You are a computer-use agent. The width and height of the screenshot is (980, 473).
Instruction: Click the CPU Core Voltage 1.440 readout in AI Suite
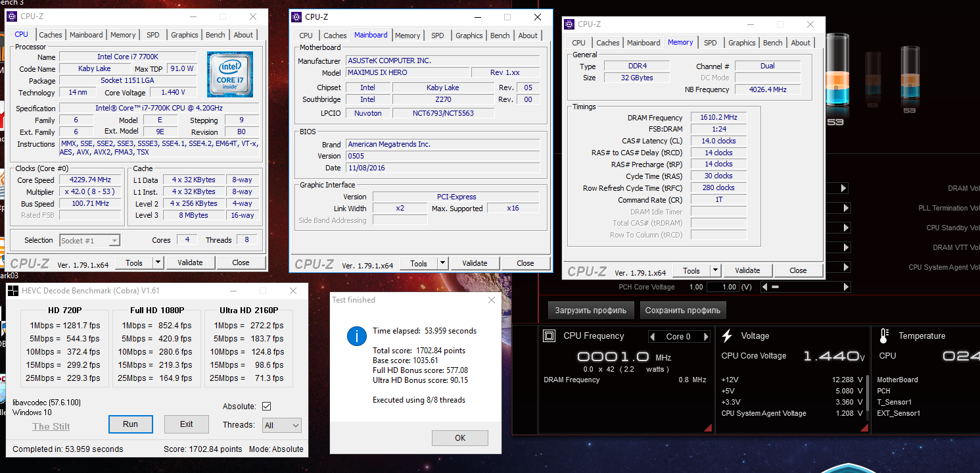pos(834,357)
